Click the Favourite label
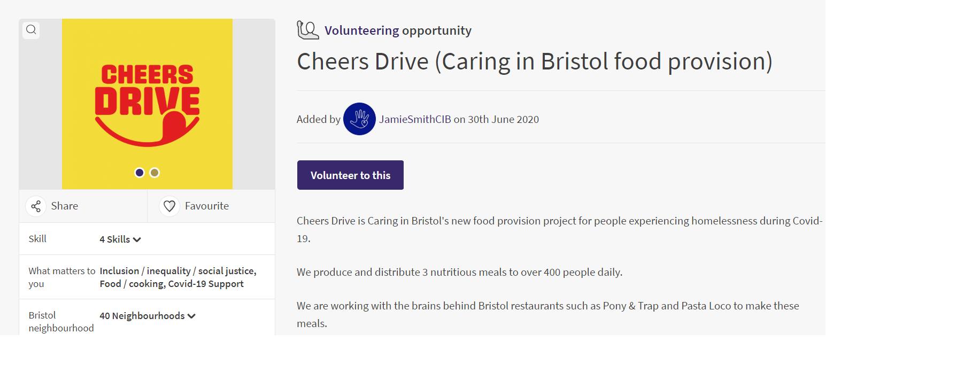Screen dimensions: 980x380 tap(207, 206)
